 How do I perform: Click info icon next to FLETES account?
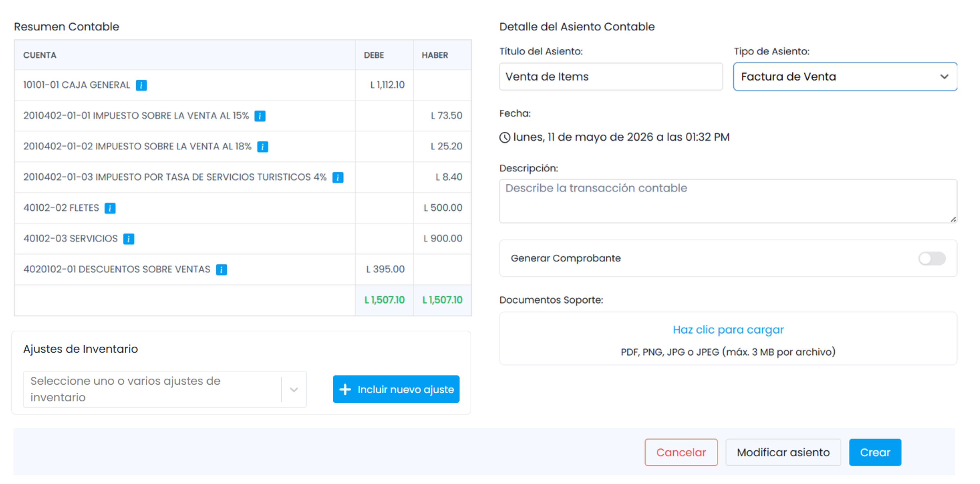click(x=110, y=208)
